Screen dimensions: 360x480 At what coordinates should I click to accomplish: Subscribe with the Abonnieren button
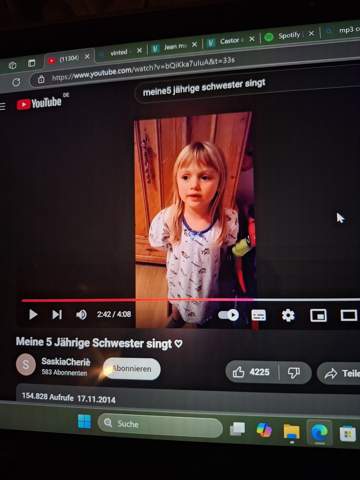click(132, 369)
